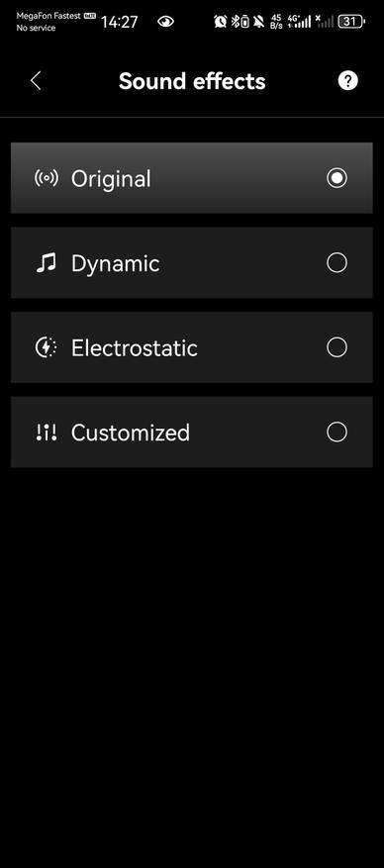The width and height of the screenshot is (384, 868).
Task: Tap the Sound effects page title
Action: (192, 81)
